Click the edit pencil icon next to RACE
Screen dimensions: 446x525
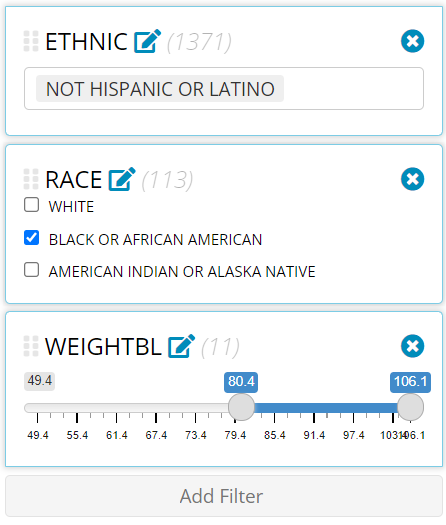[122, 179]
